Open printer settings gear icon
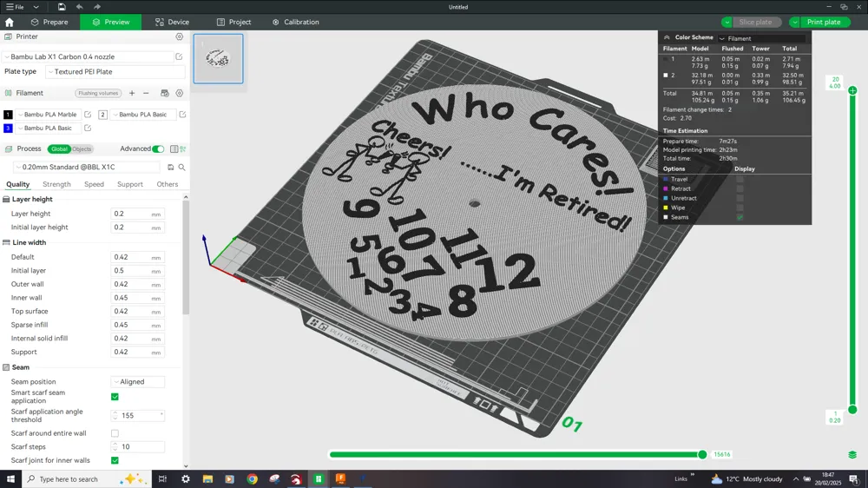868x488 pixels. point(180,36)
